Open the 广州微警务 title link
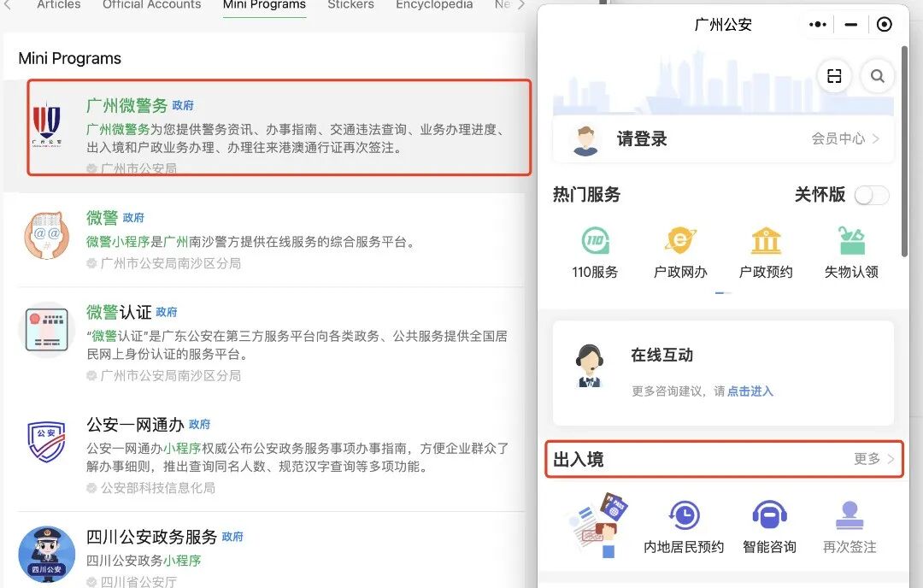Screen dimensions: 923x588 click(x=127, y=105)
